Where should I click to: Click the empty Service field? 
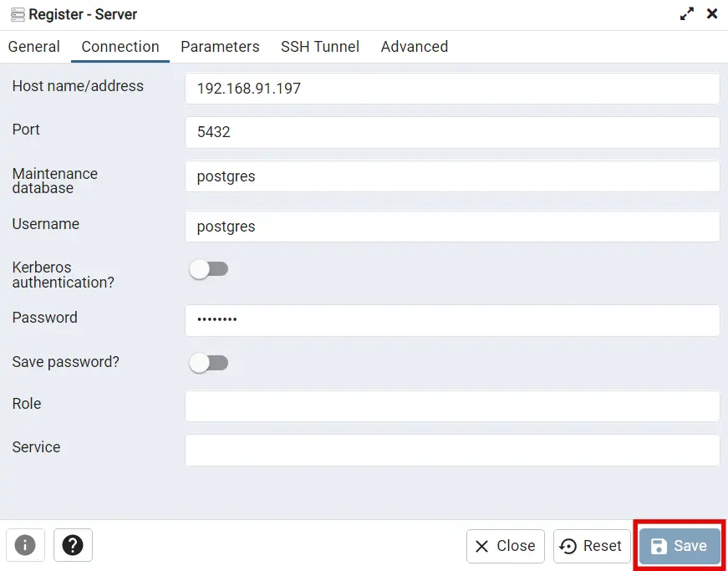(452, 451)
